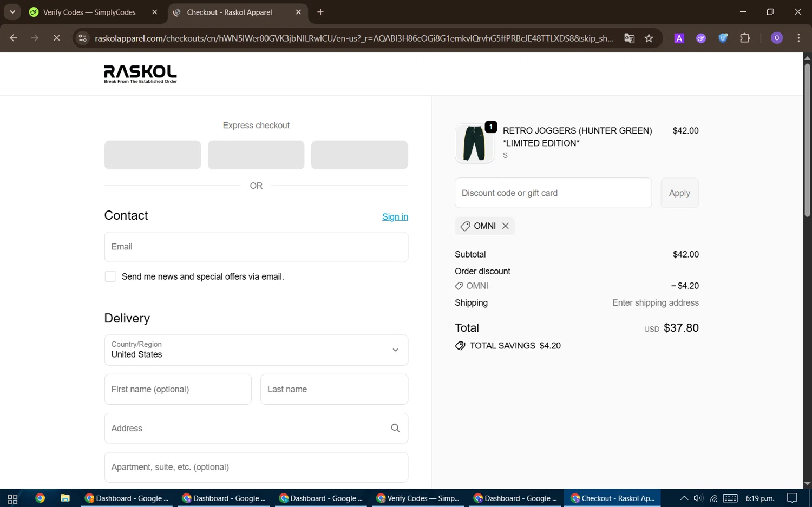Open the touch keyboard tray icon
This screenshot has height=507, width=812.
pyautogui.click(x=730, y=498)
